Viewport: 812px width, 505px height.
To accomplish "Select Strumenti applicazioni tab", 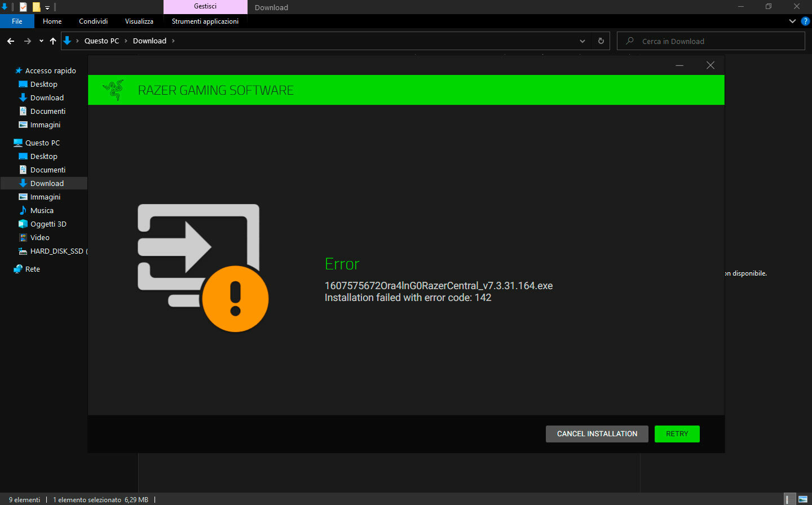I will (x=205, y=21).
